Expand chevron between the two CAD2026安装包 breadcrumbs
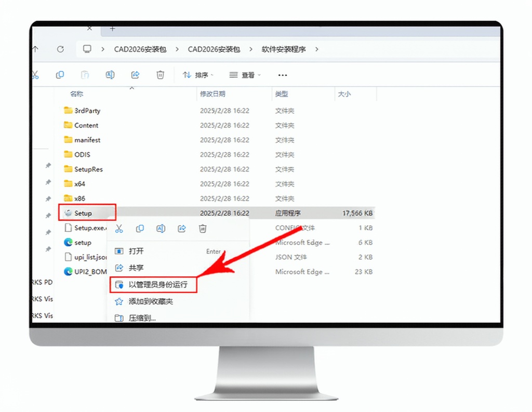The image size is (532, 412). click(x=177, y=49)
